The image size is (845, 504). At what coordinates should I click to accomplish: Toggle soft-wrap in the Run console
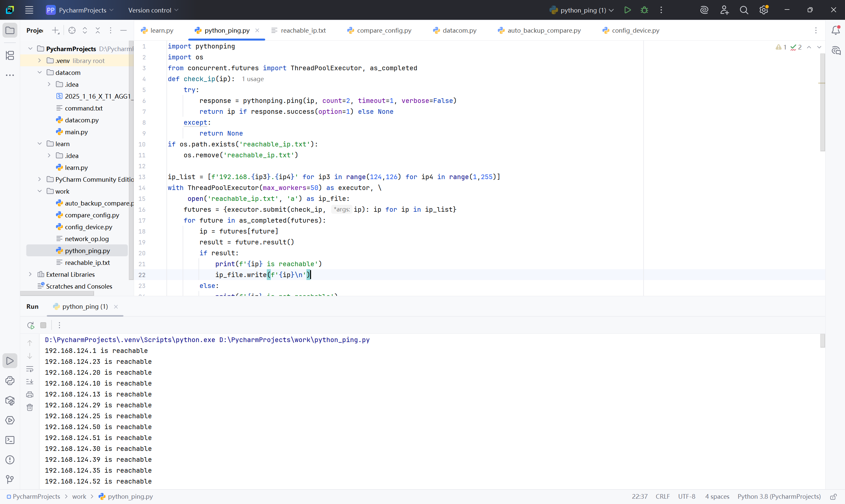[30, 369]
